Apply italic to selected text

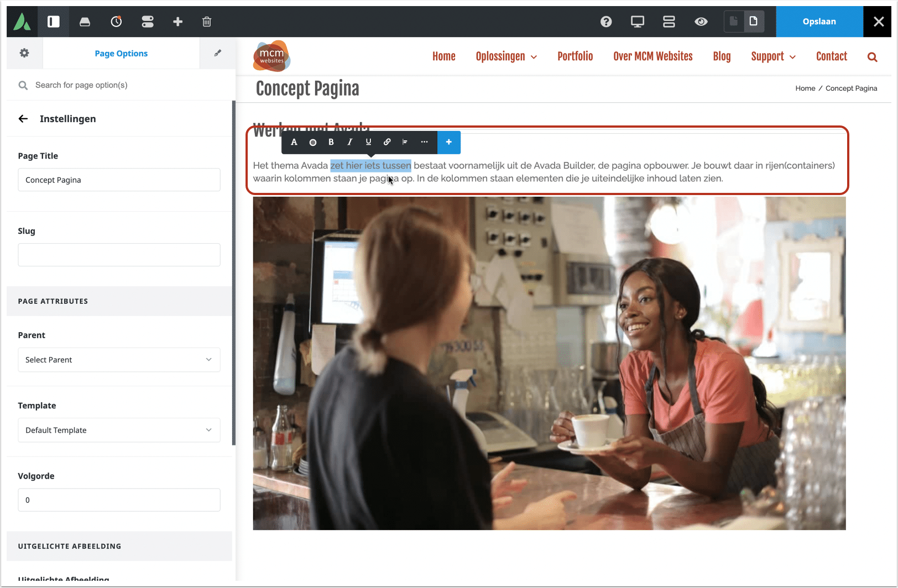349,142
